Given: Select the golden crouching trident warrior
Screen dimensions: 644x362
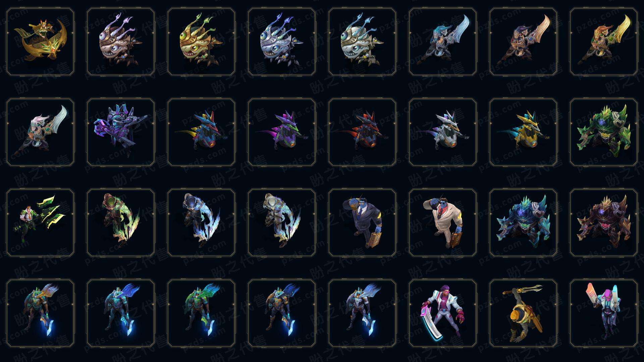Looking at the screenshot, I should (x=523, y=313).
